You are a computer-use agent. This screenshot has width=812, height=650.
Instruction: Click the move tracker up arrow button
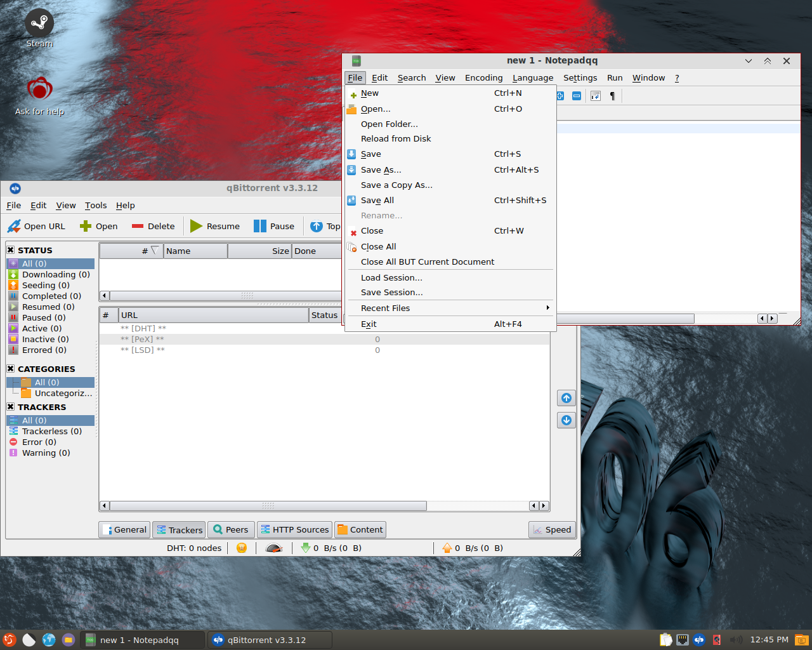566,398
